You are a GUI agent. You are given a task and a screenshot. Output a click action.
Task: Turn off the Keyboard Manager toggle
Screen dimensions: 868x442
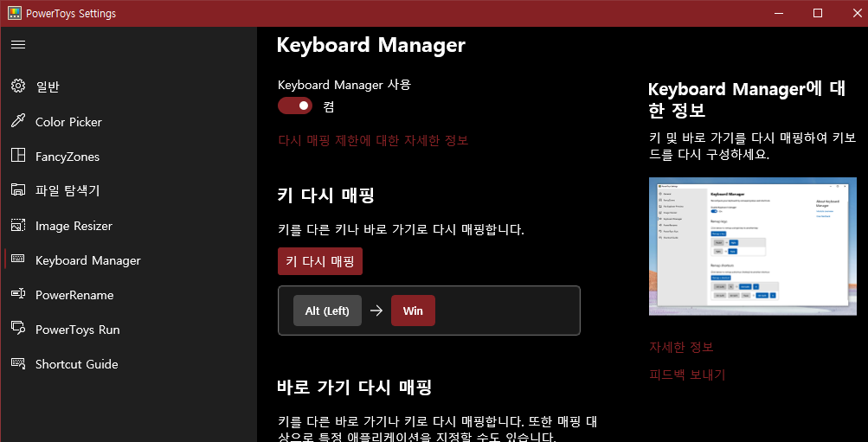[x=295, y=106]
